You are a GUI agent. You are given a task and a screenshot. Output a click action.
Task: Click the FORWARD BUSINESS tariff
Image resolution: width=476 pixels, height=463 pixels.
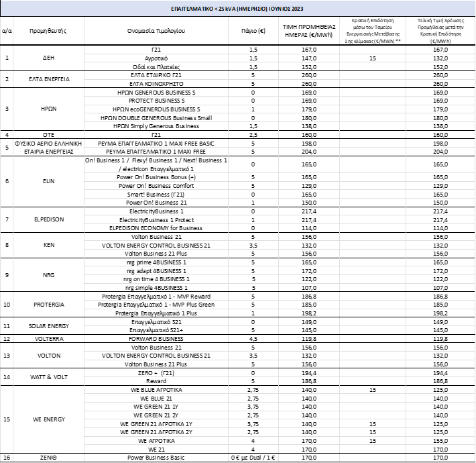click(156, 339)
